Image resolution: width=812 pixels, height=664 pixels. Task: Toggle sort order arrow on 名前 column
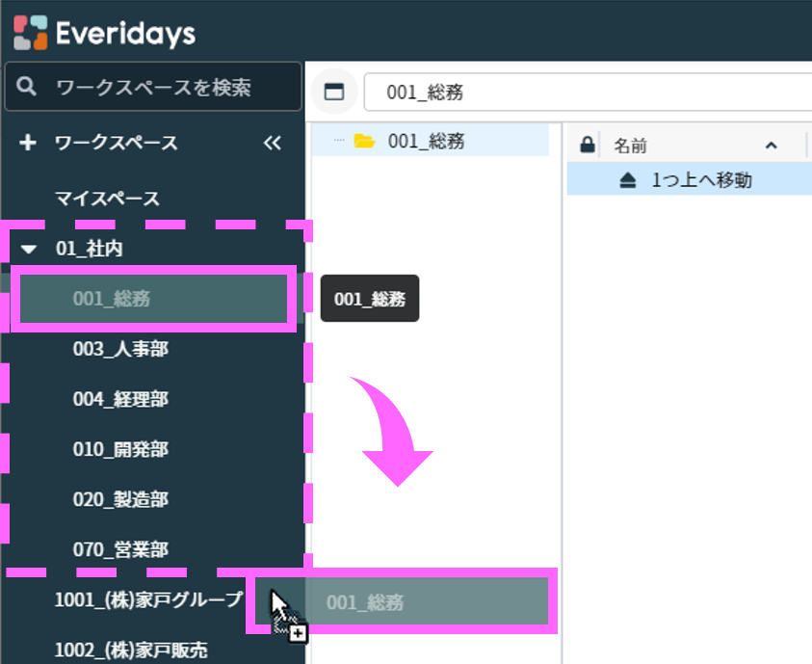pos(770,146)
